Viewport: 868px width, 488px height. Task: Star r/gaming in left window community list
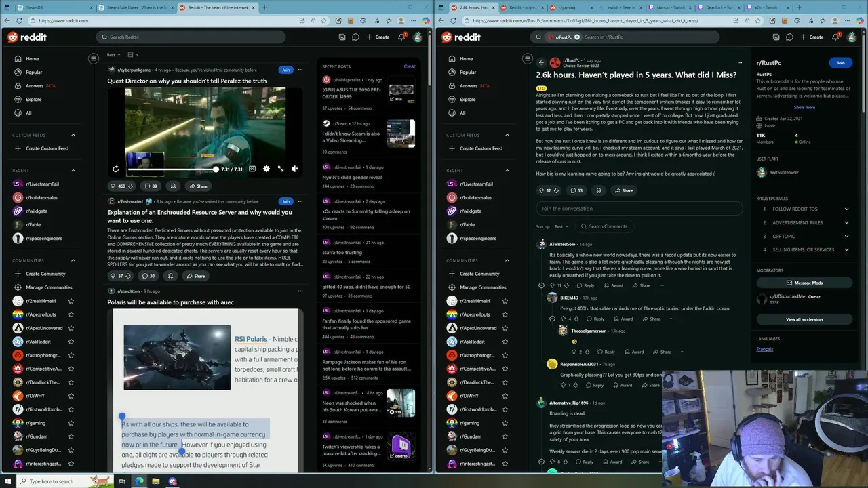[71, 423]
